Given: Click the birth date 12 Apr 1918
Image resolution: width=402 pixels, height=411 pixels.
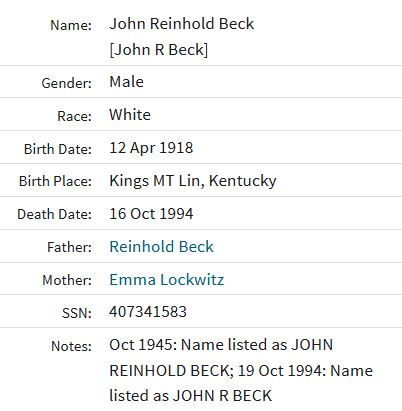Looking at the screenshot, I should [151, 148].
